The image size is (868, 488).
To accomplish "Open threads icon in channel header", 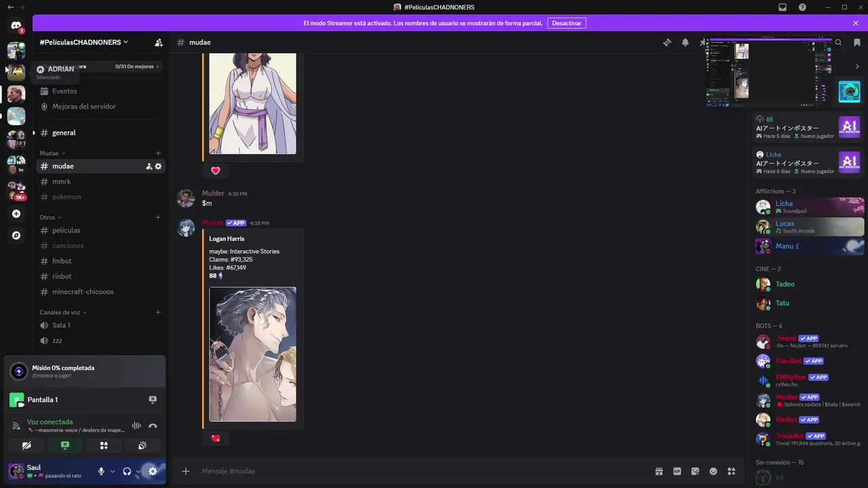I will (x=667, y=42).
